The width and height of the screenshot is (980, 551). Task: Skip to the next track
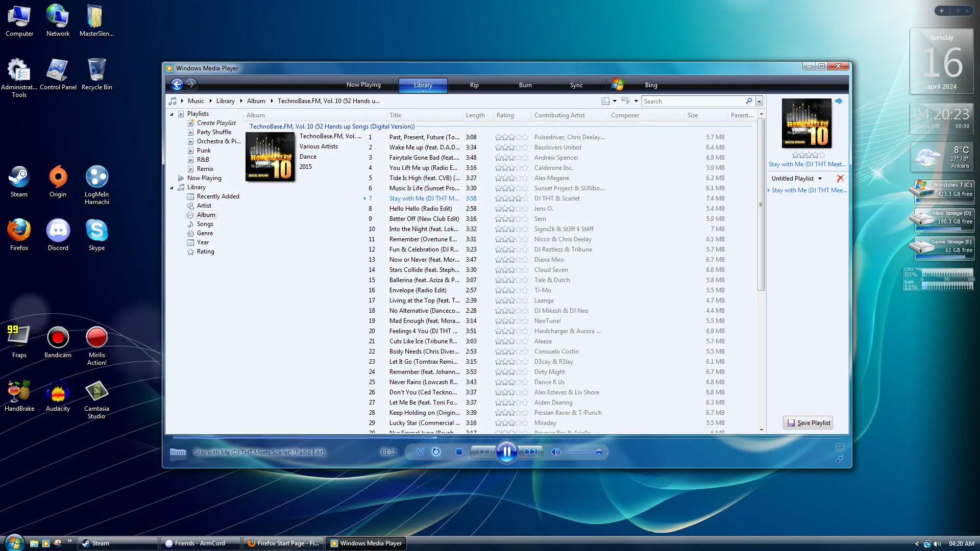[531, 452]
